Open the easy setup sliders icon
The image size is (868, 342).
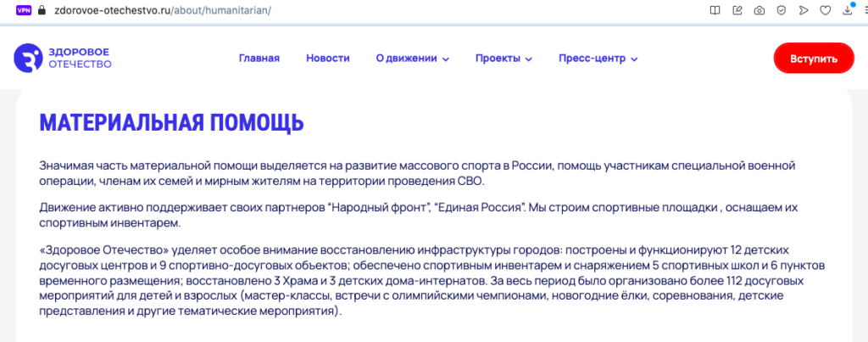[x=864, y=11]
